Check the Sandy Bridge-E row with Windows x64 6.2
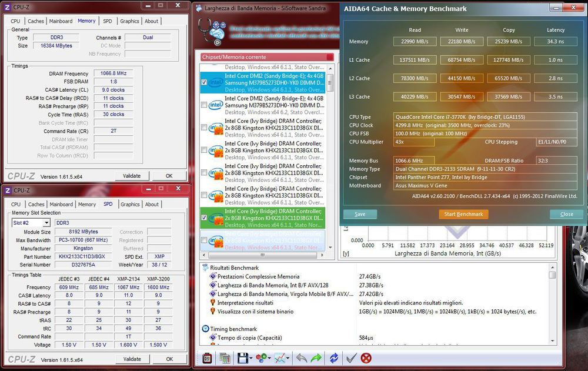The image size is (588, 371). (x=204, y=105)
